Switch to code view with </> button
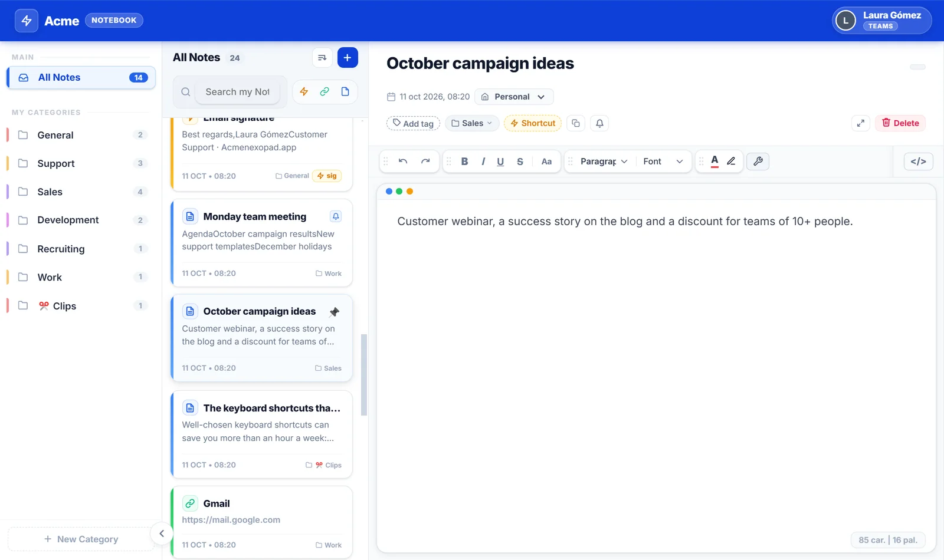The image size is (944, 560). pos(919,162)
